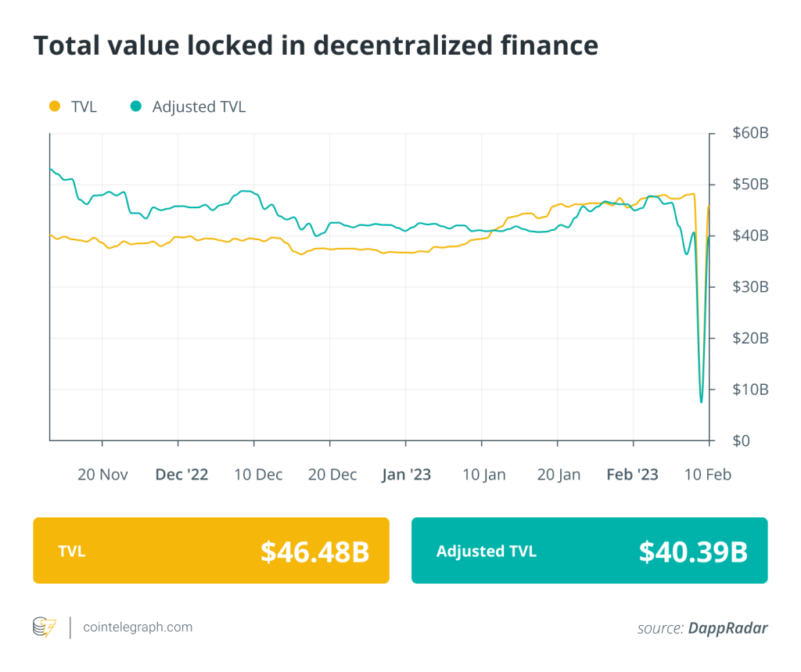This screenshot has height=672, width=801.
Task: Click the Jan '23 x-axis label
Action: pyautogui.click(x=405, y=475)
